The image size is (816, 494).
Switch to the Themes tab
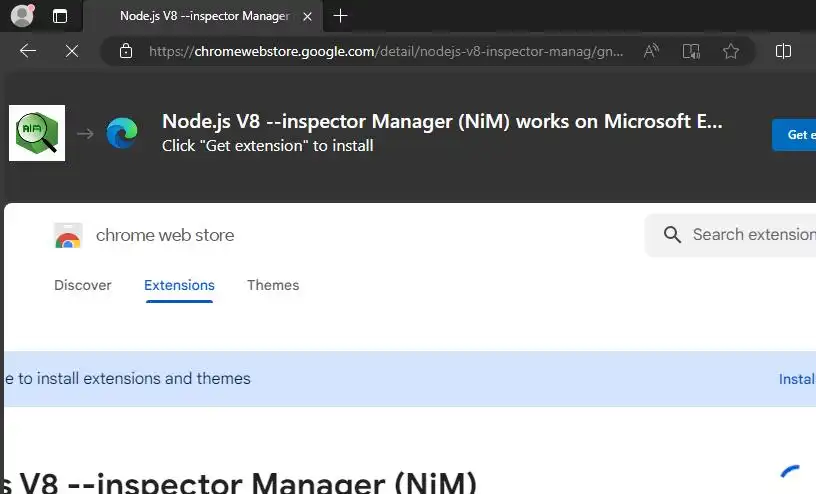273,285
